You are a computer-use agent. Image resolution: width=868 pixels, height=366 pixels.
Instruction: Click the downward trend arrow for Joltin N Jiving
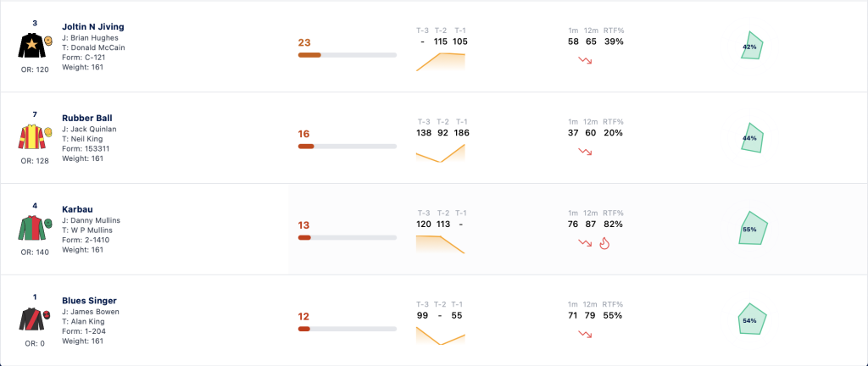click(585, 60)
